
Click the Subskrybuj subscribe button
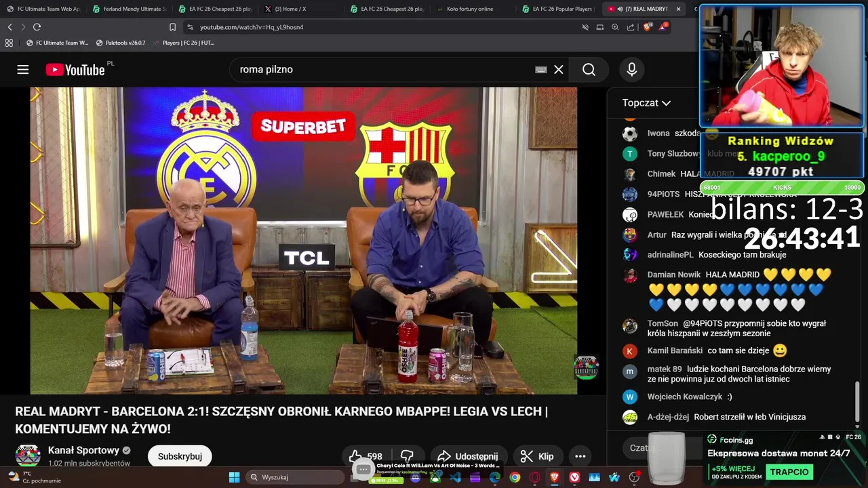point(180,456)
